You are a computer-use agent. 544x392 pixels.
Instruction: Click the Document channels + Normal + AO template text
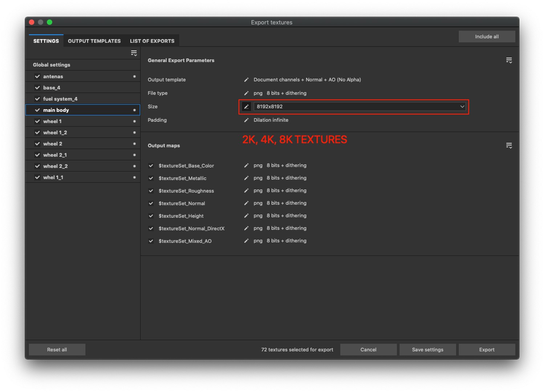click(307, 80)
